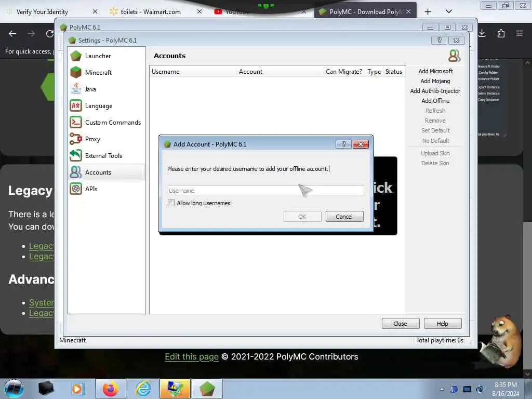The width and height of the screenshot is (532, 399).
Task: Click the network icon in system tray
Action: tap(467, 389)
